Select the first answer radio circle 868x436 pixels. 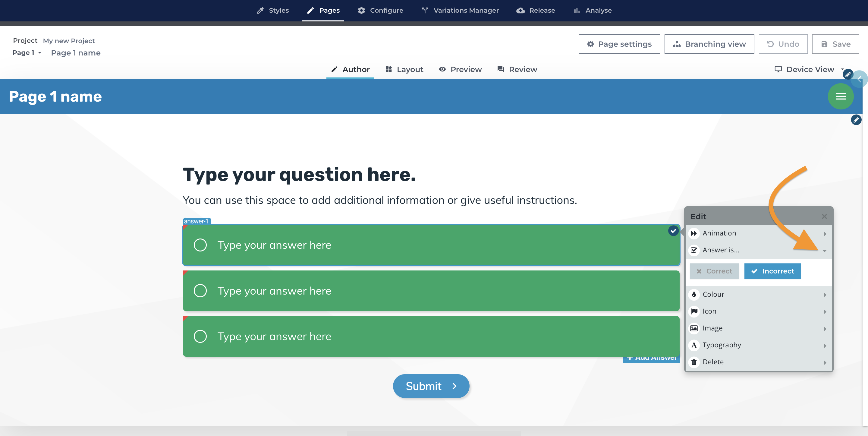coord(200,245)
